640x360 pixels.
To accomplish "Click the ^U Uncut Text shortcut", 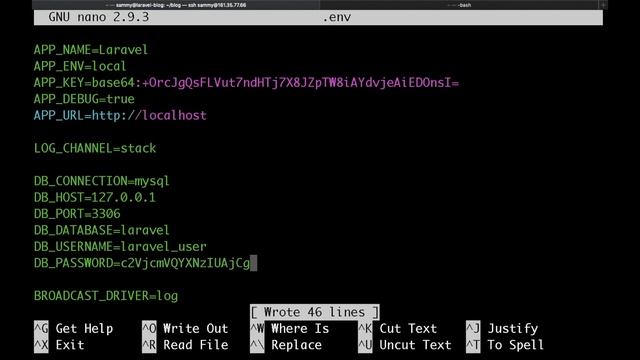I will (405, 345).
